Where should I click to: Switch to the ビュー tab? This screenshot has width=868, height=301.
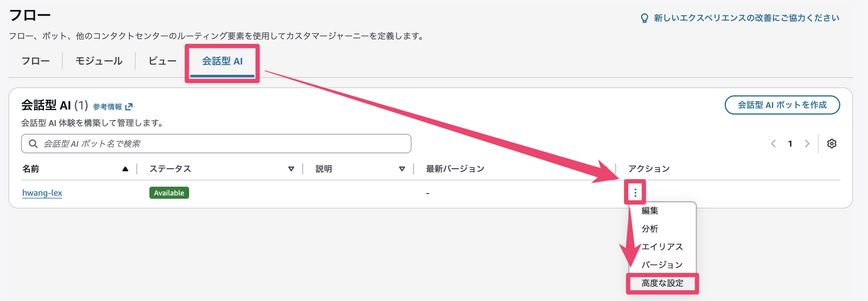[162, 61]
